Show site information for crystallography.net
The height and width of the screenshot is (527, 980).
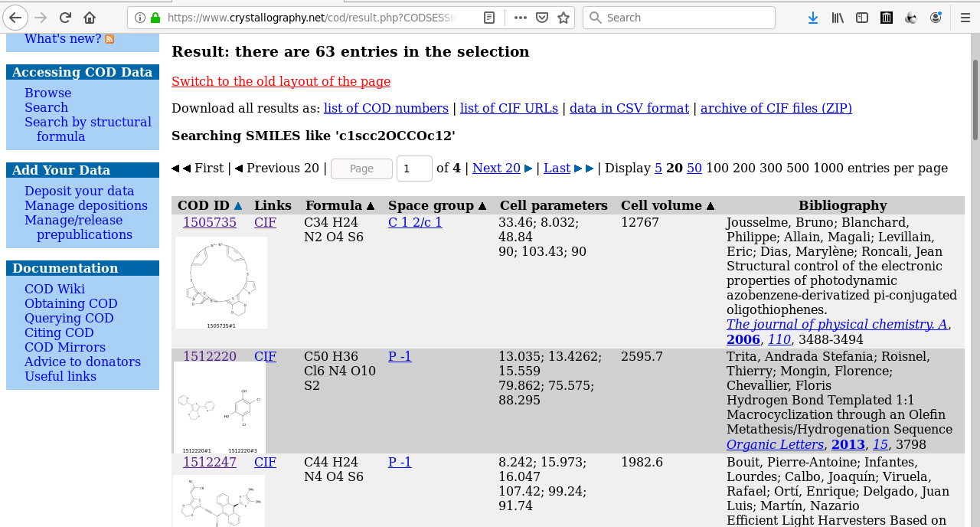140,18
